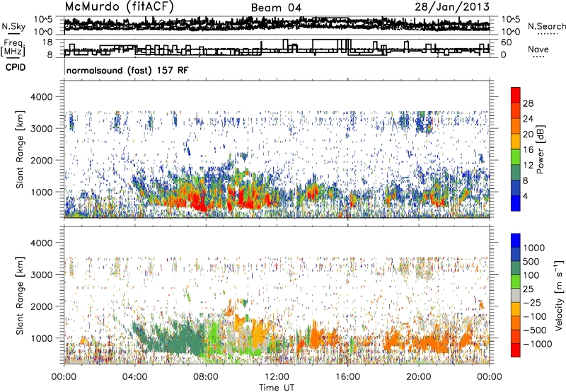This screenshot has height=392, width=566.
Task: Click the '28' tick on Power colorbar
Action: coord(528,103)
